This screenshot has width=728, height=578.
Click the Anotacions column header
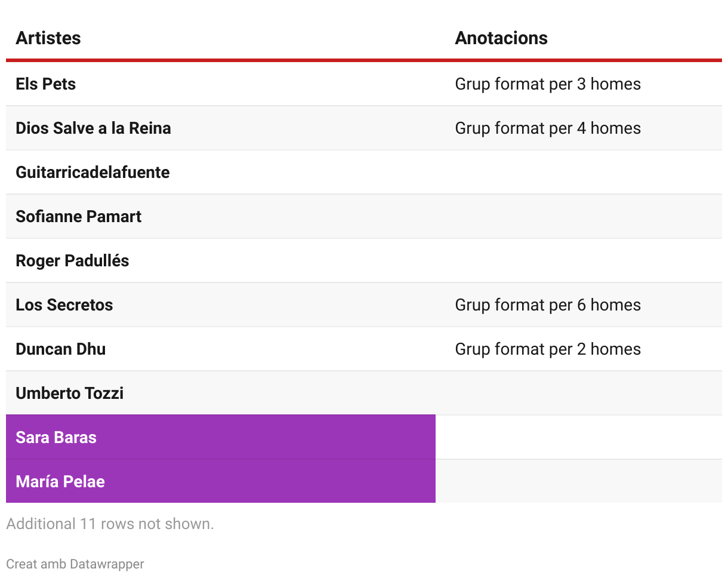(x=501, y=38)
